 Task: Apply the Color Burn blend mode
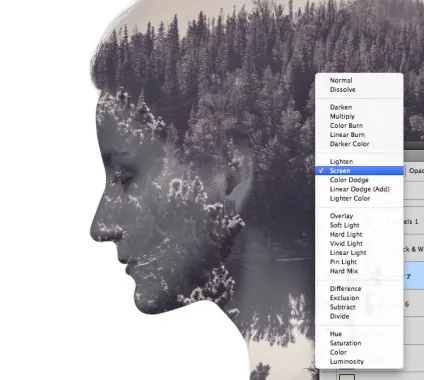point(359,126)
